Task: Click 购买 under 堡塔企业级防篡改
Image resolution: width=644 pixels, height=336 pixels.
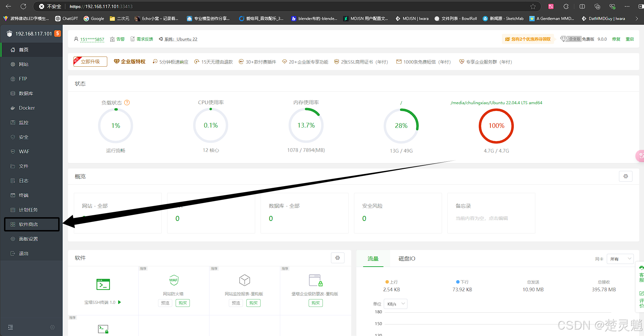Action: click(x=316, y=303)
